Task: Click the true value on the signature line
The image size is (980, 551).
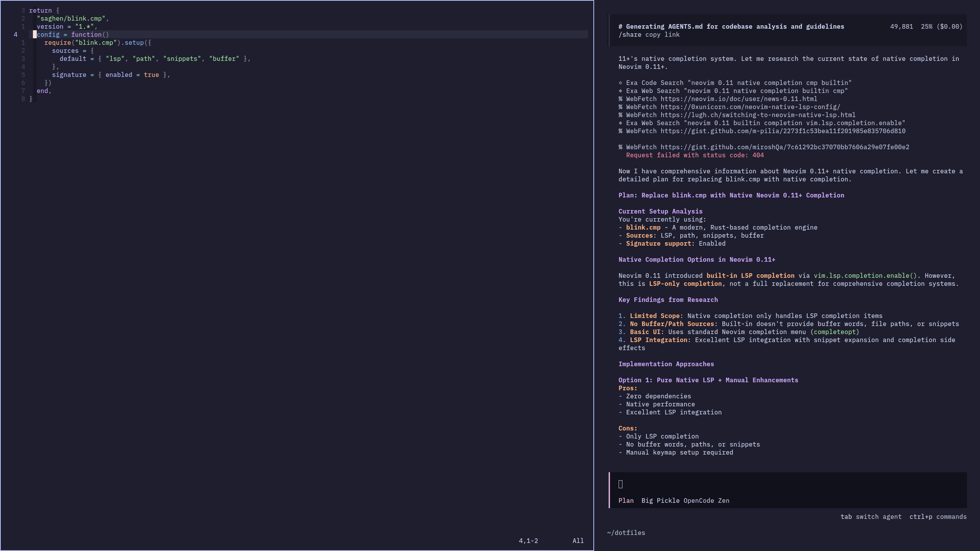Action: pos(151,75)
